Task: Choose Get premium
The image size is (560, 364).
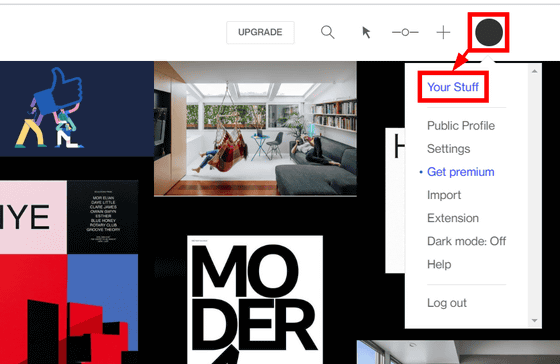Action: pyautogui.click(x=461, y=172)
